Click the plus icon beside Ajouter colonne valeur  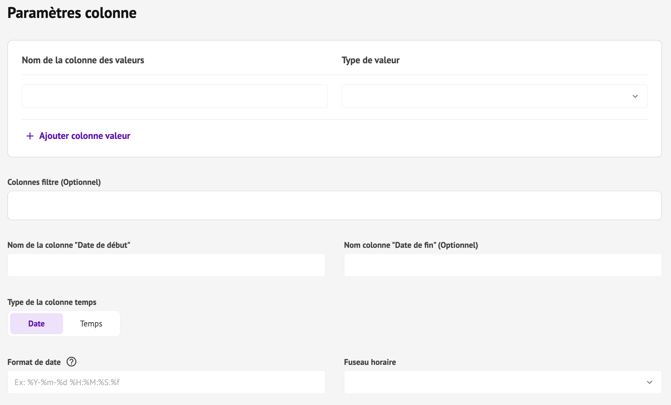(30, 136)
